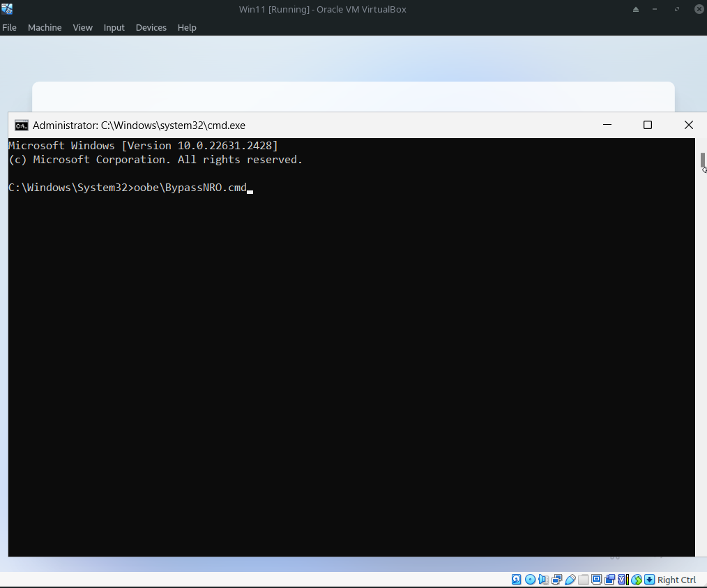707x588 pixels.
Task: Click the hard disk activity status icon
Action: [x=516, y=580]
